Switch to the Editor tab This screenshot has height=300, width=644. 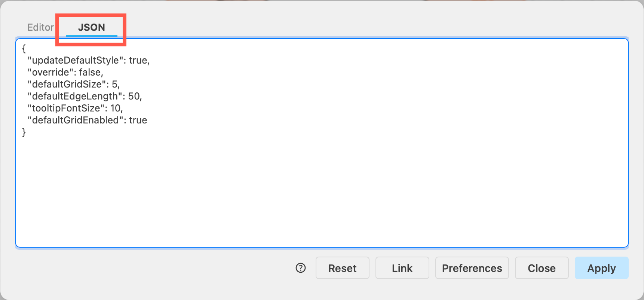[x=40, y=27]
